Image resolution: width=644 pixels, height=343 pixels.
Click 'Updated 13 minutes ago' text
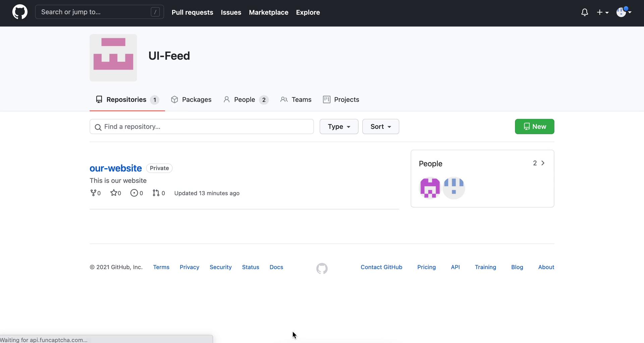[x=207, y=193]
